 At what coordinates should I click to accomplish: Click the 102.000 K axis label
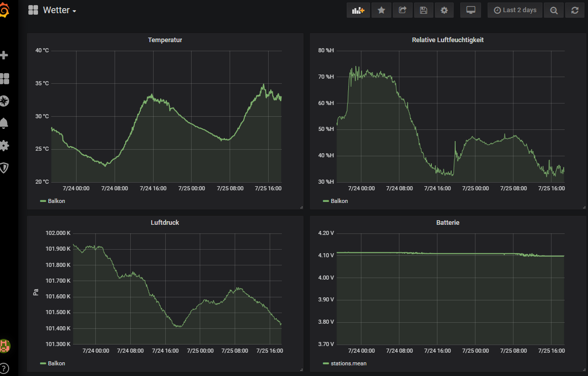pos(58,233)
